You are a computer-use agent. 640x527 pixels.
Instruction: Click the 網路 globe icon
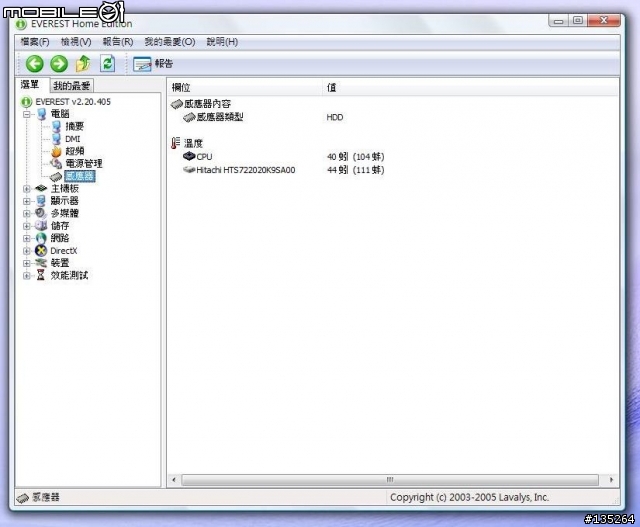[x=41, y=238]
